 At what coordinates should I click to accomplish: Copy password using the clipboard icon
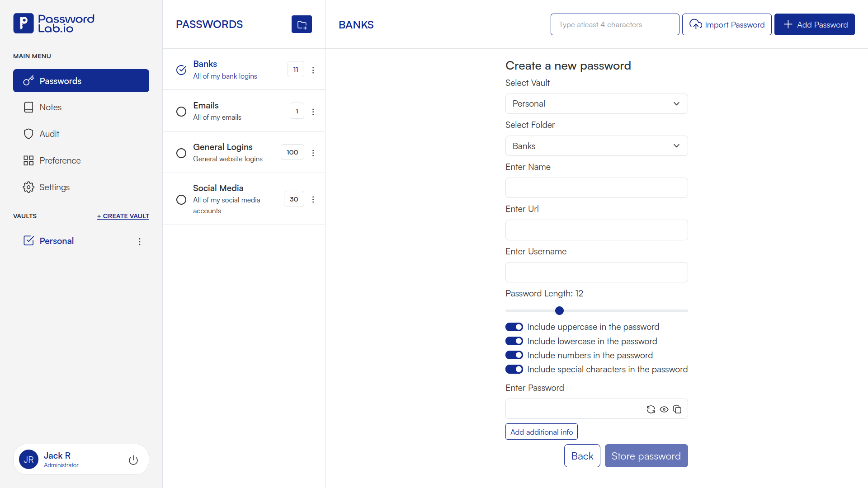coord(677,409)
